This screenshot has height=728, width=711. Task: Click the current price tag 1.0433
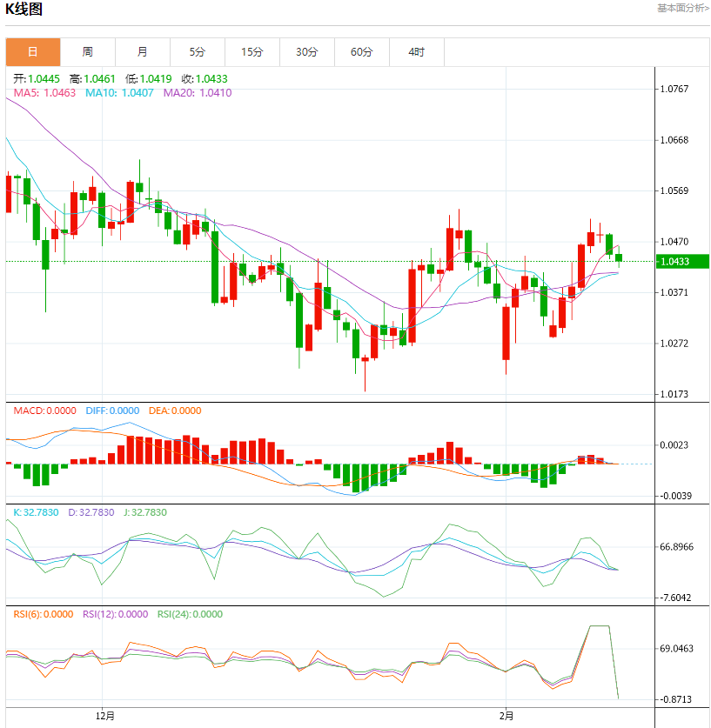point(682,262)
